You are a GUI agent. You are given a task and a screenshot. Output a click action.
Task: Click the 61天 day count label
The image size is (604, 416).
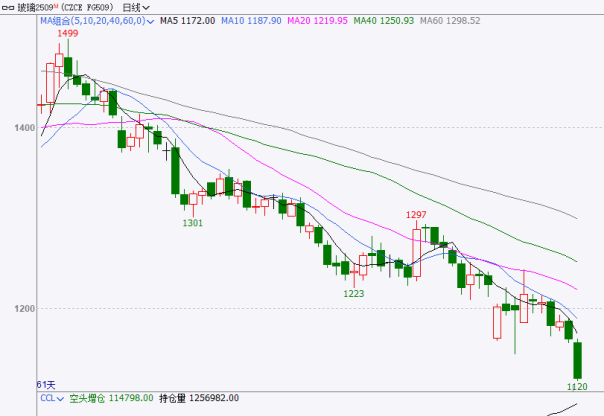coord(46,385)
